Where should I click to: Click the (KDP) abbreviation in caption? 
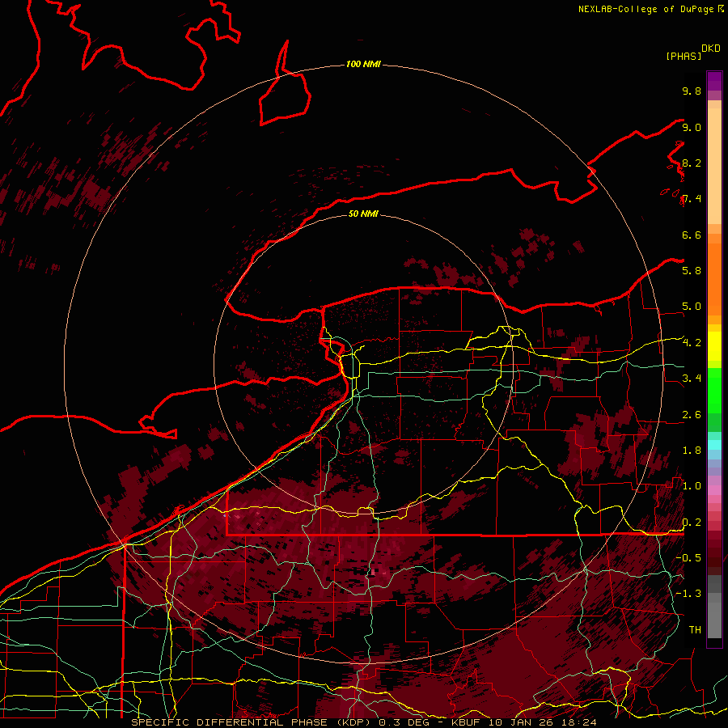[353, 722]
